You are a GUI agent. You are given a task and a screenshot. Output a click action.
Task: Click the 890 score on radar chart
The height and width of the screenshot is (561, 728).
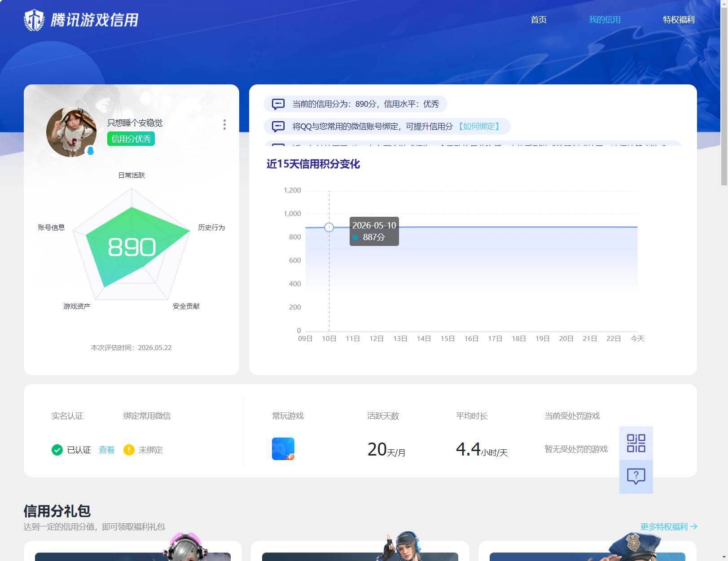coord(132,247)
